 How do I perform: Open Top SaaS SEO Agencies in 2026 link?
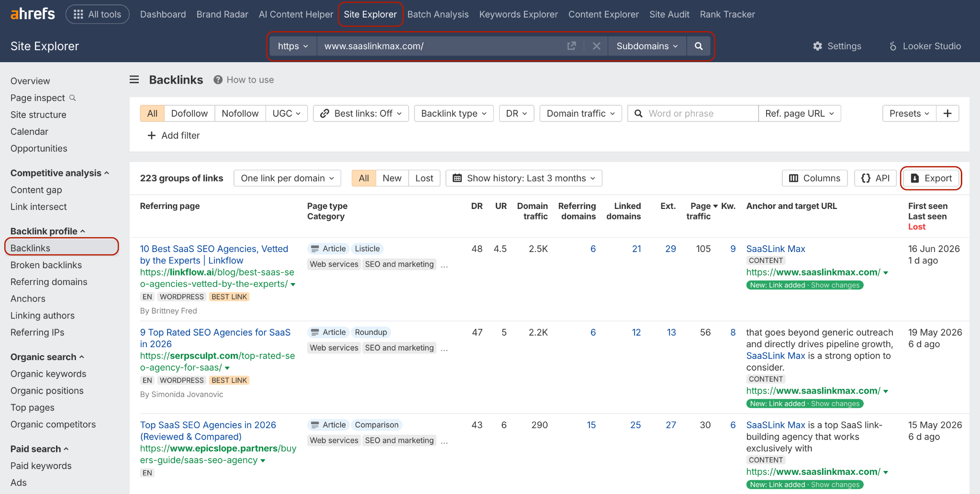click(208, 430)
